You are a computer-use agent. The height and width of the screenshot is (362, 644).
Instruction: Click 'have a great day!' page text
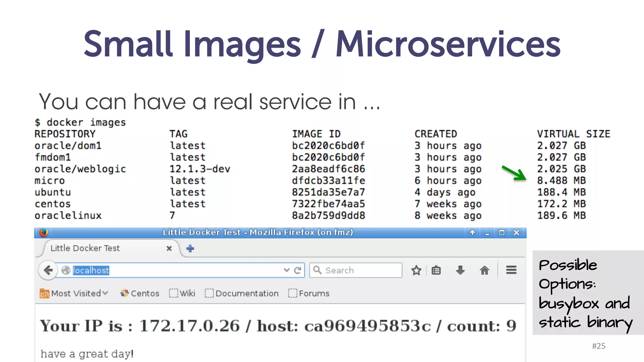point(87,354)
